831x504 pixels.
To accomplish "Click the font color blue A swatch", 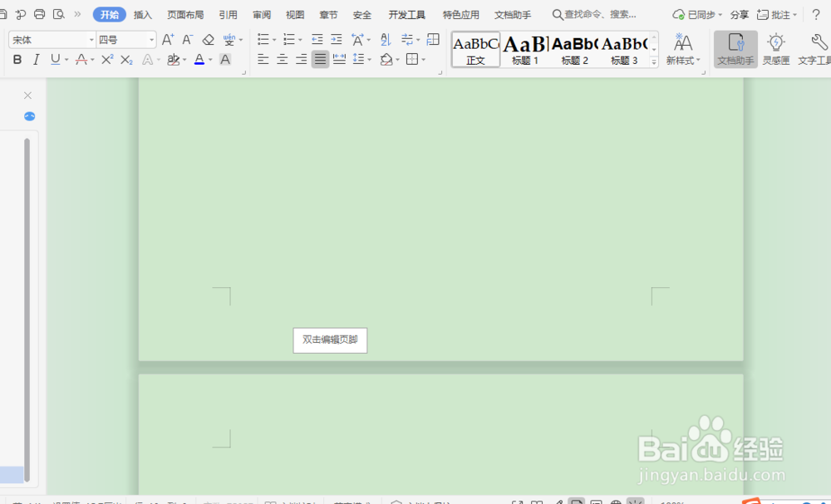I will (199, 59).
